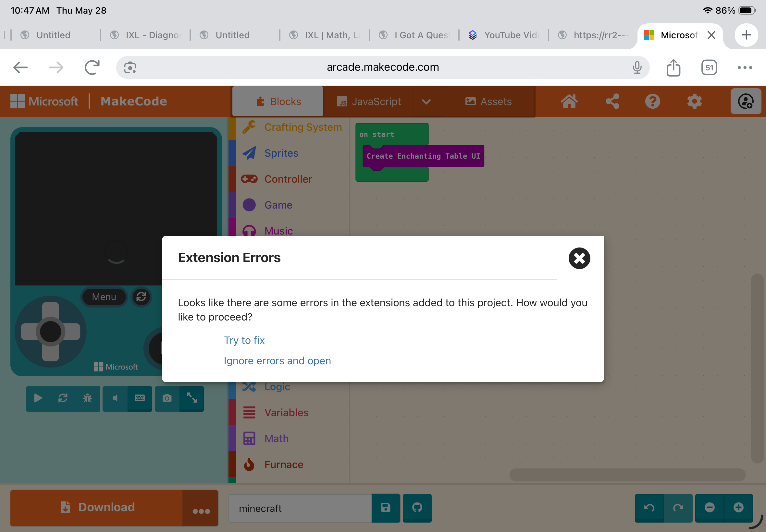
Task: Click the workspace vertical scrollbar
Action: (x=757, y=368)
